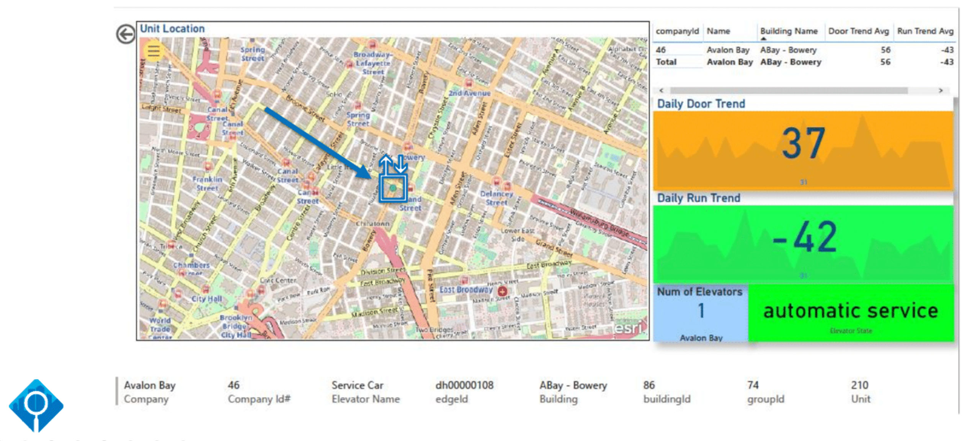Click the Daily Door Trend 37 card
The height and width of the screenshot is (441, 980).
click(x=803, y=150)
